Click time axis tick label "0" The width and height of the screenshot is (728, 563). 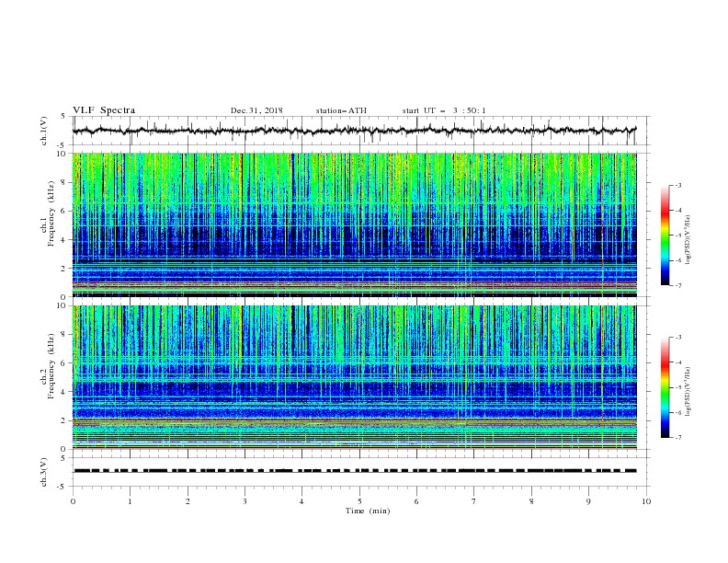pos(73,501)
